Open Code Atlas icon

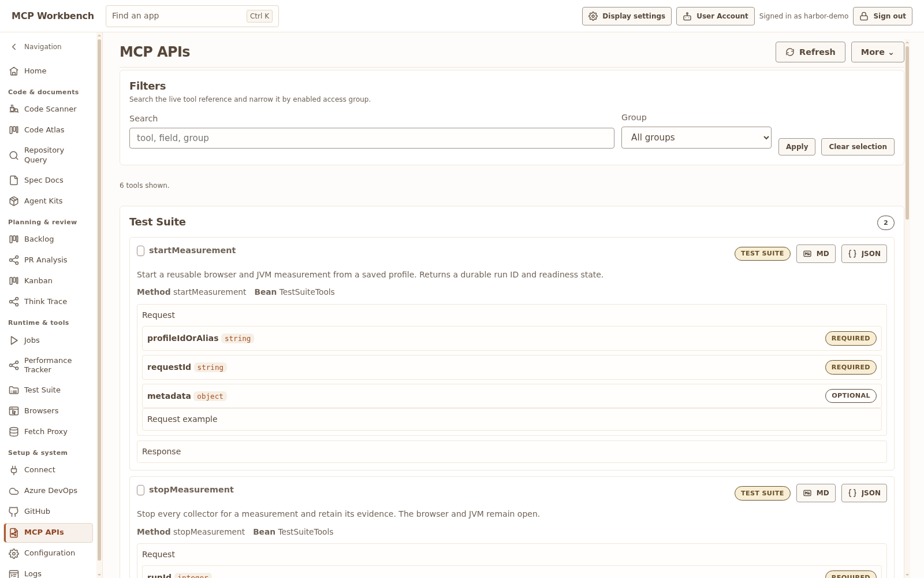[14, 130]
